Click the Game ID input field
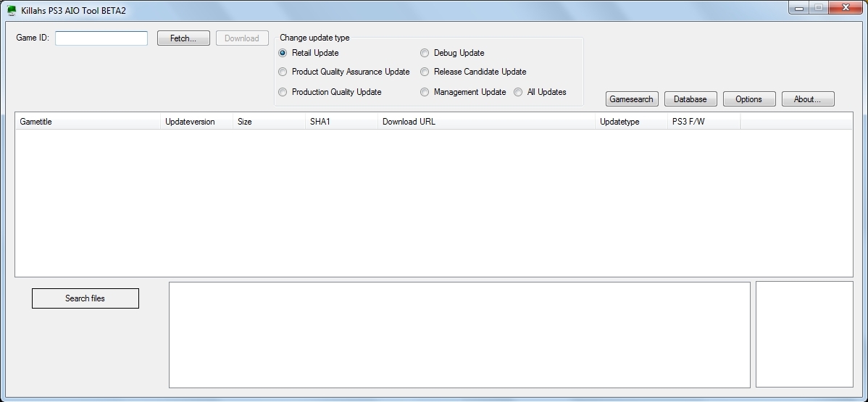Image resolution: width=868 pixels, height=402 pixels. (101, 38)
